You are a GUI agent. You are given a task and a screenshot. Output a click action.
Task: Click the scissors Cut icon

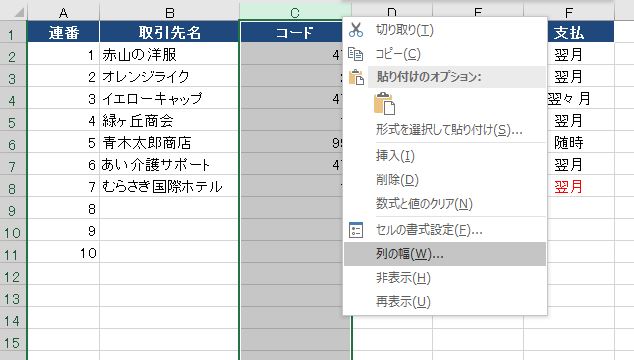tap(356, 30)
